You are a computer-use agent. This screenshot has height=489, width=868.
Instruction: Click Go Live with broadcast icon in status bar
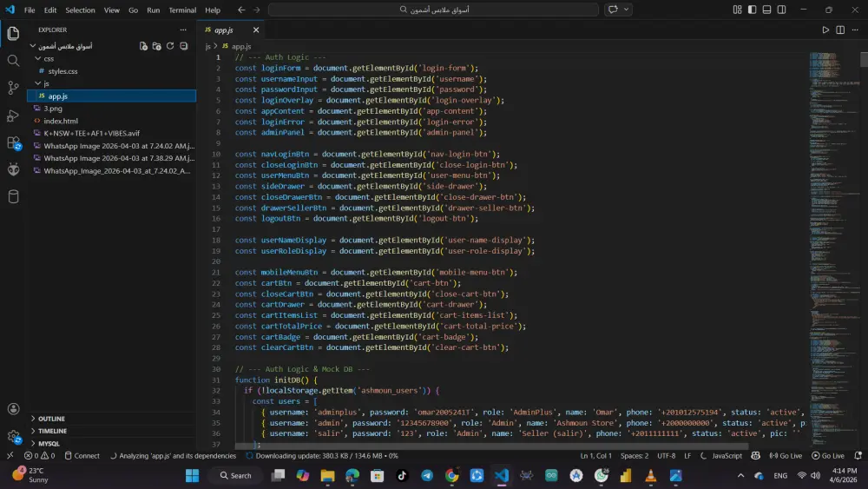pyautogui.click(x=786, y=456)
